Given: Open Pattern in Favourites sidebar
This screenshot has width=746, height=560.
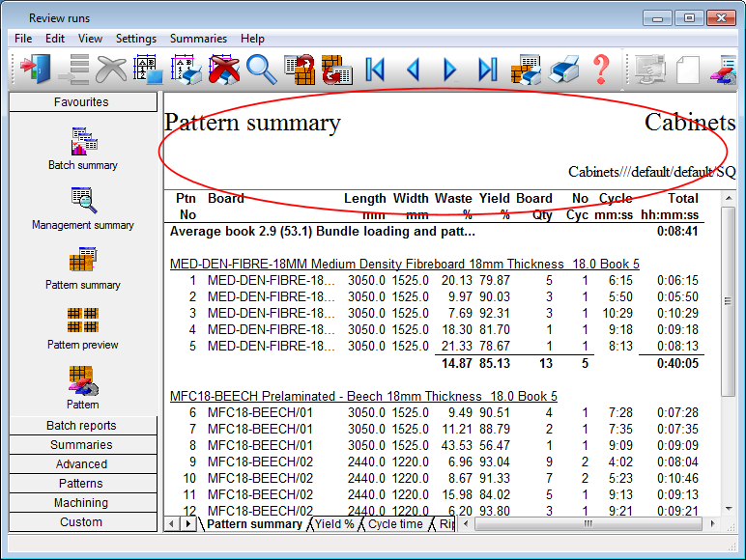Looking at the screenshot, I should pos(83,388).
